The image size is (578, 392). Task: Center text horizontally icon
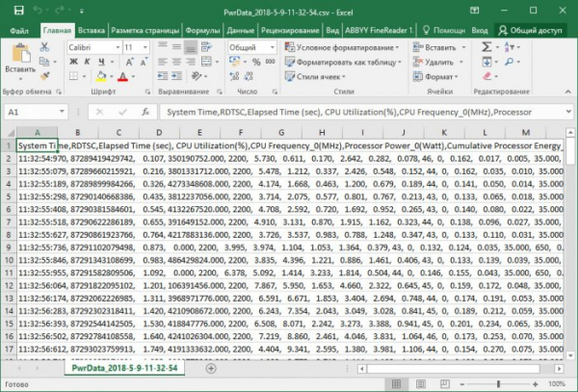tap(176, 62)
